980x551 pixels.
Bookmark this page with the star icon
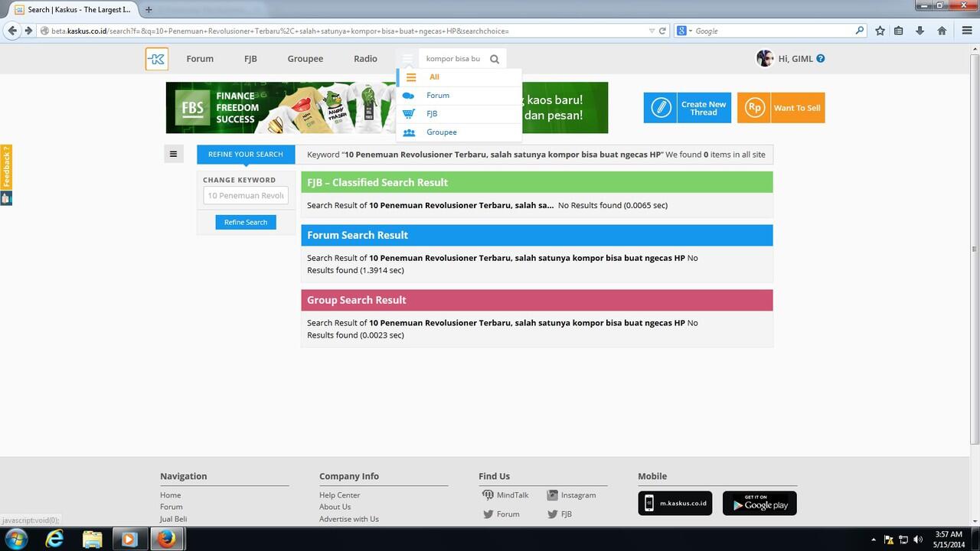(x=880, y=31)
